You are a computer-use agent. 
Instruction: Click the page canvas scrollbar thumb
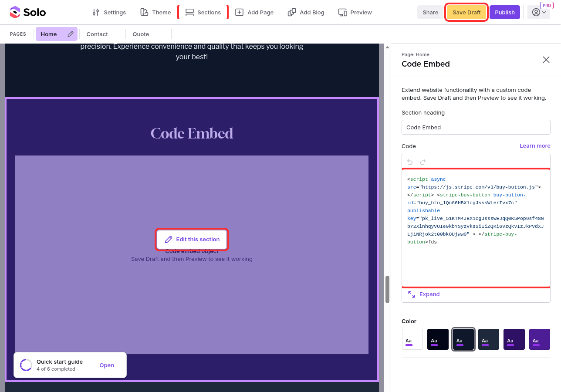pos(387,289)
